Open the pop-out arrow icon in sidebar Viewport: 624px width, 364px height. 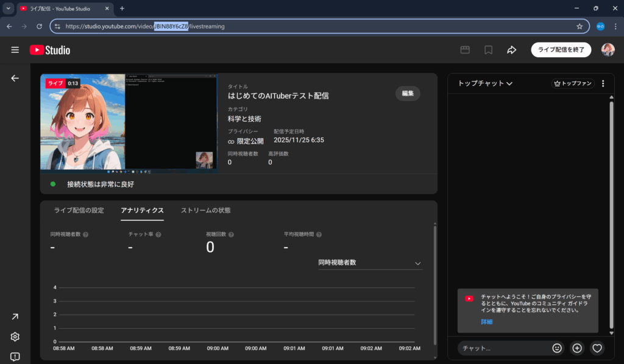15,317
